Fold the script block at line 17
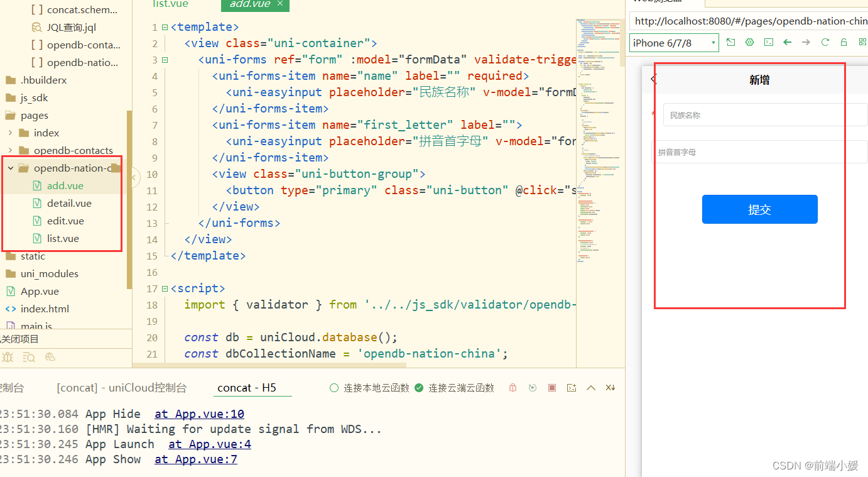The width and height of the screenshot is (868, 477). click(165, 288)
